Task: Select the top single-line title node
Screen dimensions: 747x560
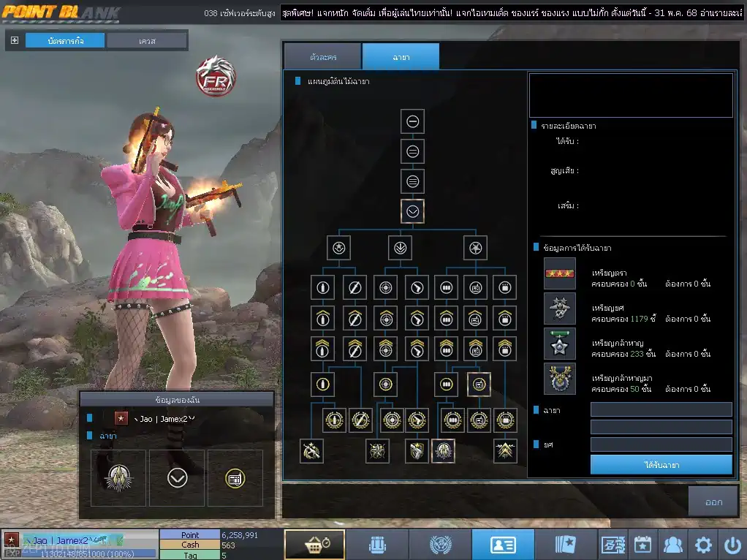Action: (x=412, y=121)
